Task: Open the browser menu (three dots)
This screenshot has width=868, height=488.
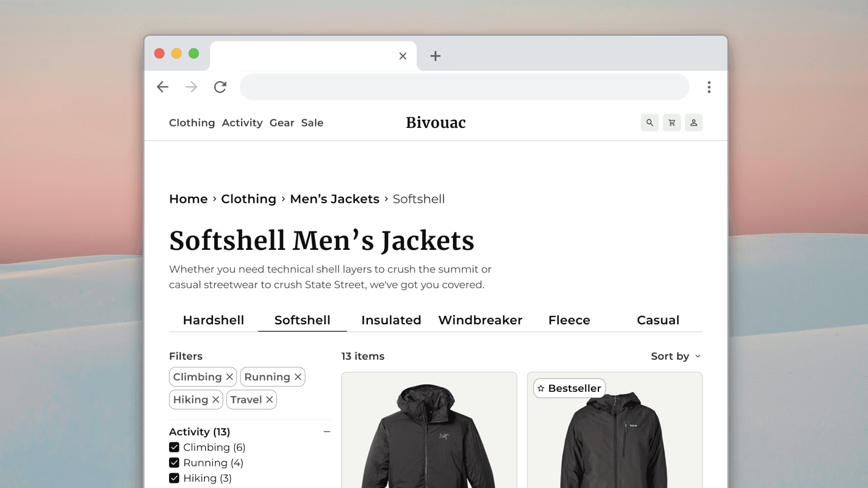Action: tap(709, 87)
